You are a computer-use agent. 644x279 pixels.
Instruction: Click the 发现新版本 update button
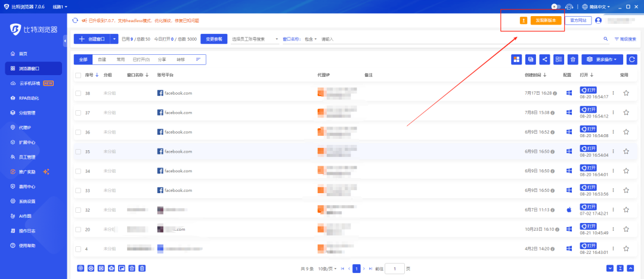point(546,20)
